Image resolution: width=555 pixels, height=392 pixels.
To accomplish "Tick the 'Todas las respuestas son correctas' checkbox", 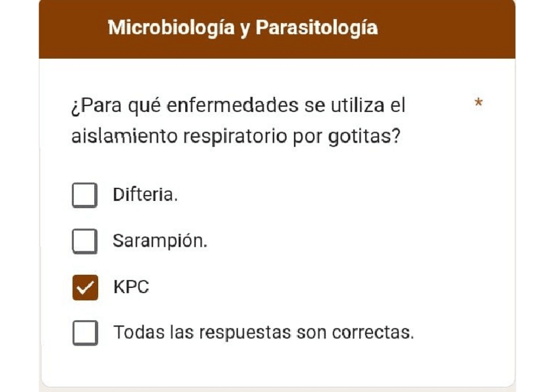I will [84, 332].
